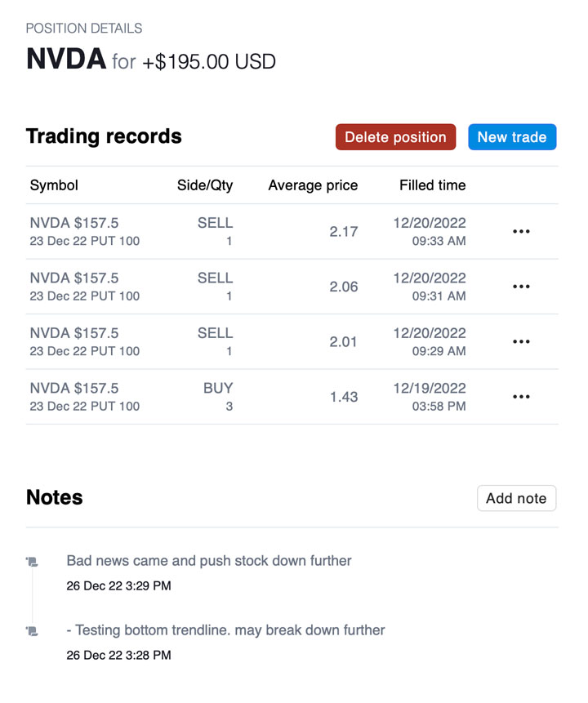Image resolution: width=588 pixels, height=703 pixels.
Task: Add a note to the position
Action: [517, 498]
